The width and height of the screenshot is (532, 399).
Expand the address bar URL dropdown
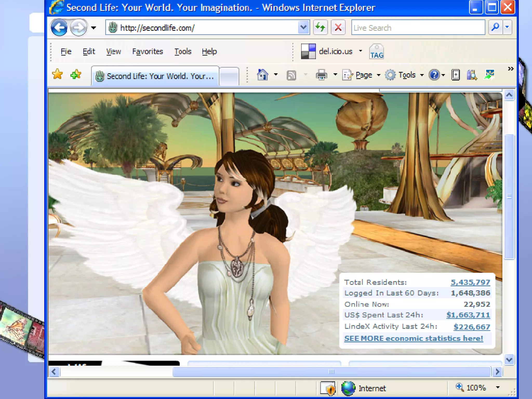tap(303, 27)
